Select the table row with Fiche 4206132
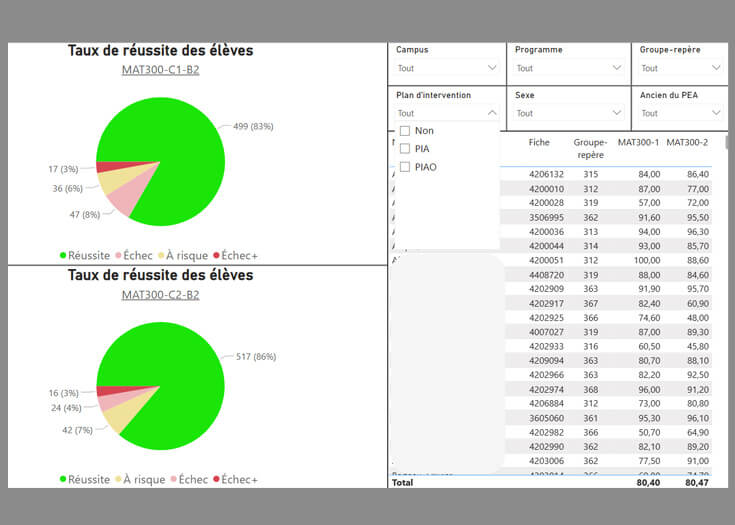 [x=547, y=174]
